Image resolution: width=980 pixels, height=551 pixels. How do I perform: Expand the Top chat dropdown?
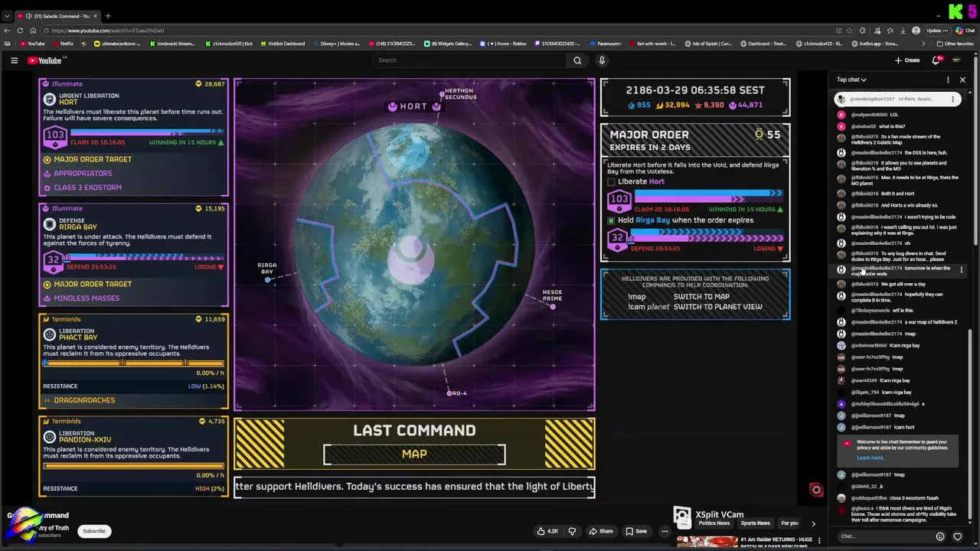click(x=851, y=80)
